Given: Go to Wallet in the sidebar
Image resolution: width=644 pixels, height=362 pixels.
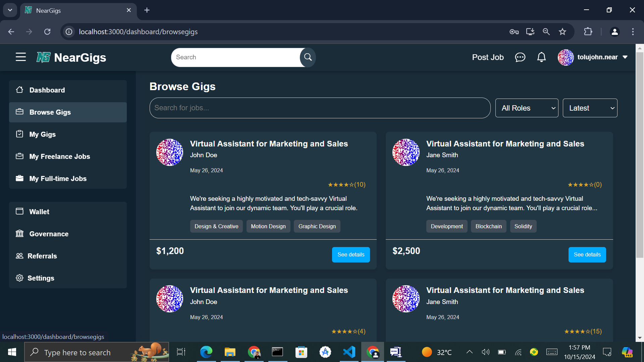Looking at the screenshot, I should (x=39, y=212).
